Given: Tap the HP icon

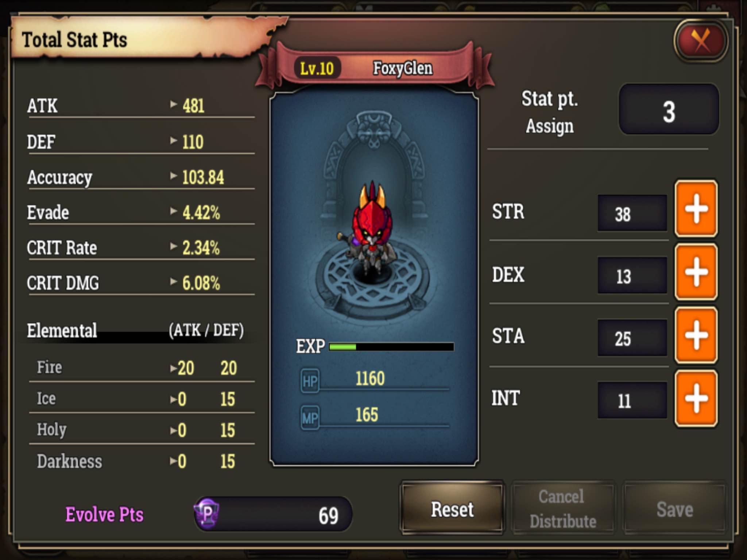Looking at the screenshot, I should (310, 381).
